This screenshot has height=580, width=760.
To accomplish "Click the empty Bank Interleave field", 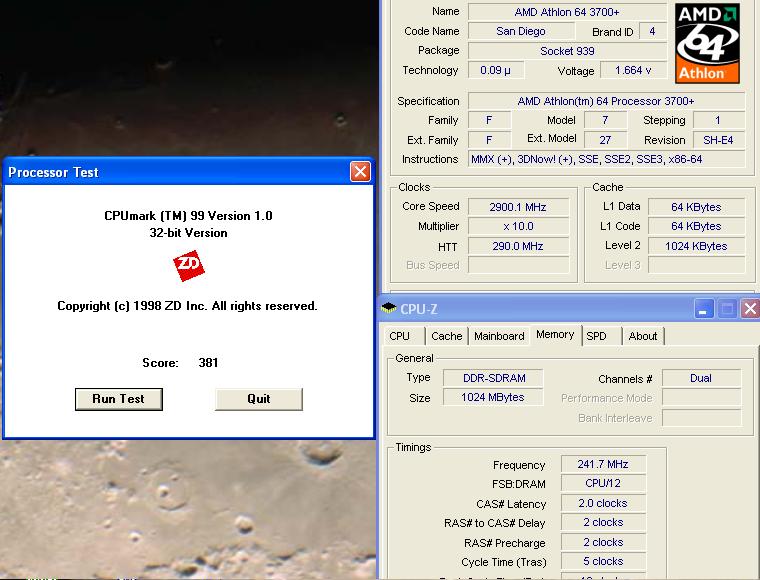I will click(701, 418).
